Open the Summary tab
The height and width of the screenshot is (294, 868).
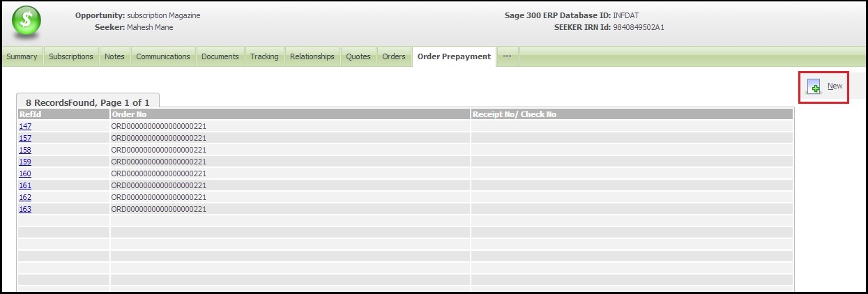coord(22,56)
